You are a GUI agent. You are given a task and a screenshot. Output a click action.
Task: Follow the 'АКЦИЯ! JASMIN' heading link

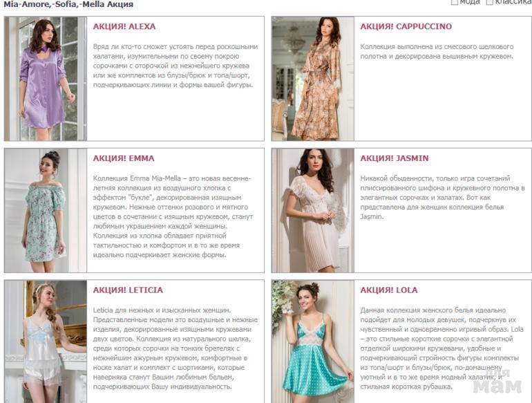[395, 158]
